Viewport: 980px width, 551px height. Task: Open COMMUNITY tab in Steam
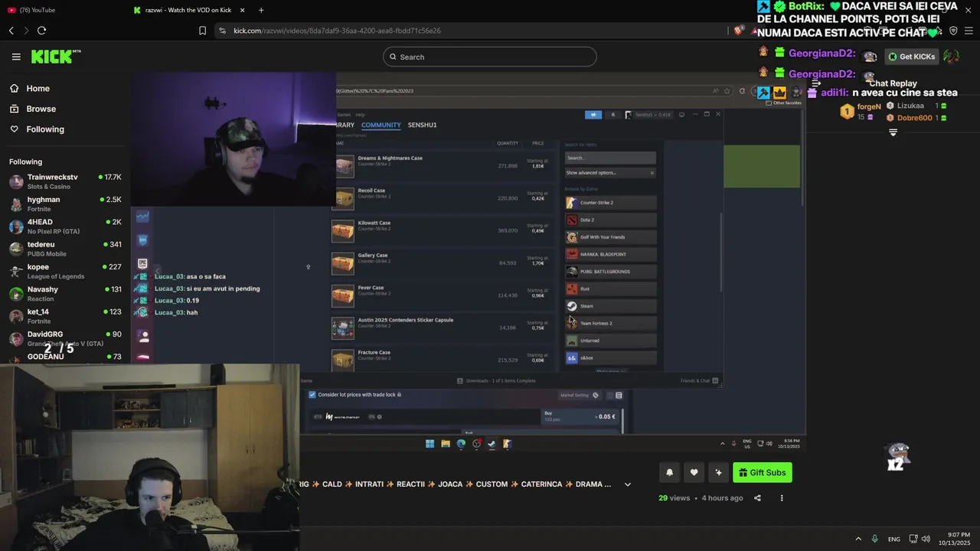click(381, 125)
